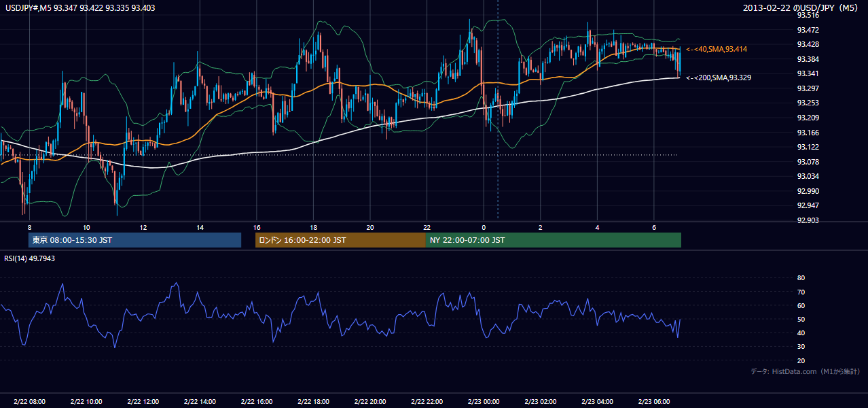Click the 93.034 price axis label
Screen dimensions: 868x408
[x=808, y=176]
